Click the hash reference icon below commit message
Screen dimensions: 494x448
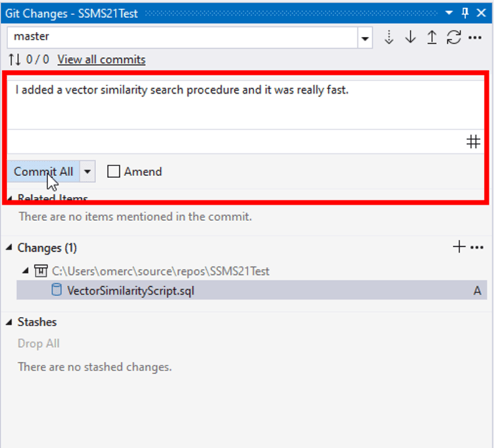click(x=473, y=142)
